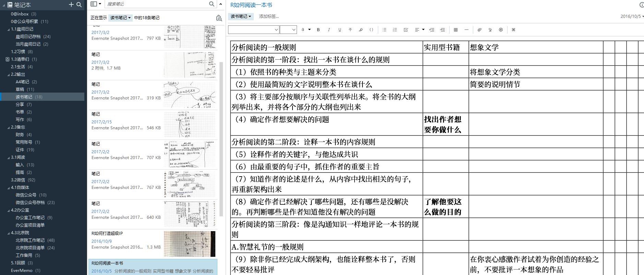
Task: Collapse the 笔记本 section header
Action: pos(4,5)
